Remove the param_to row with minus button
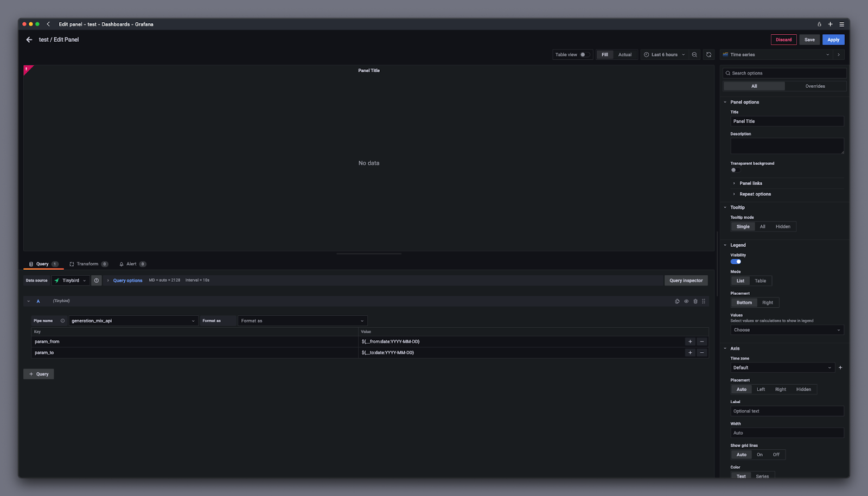Viewport: 868px width, 496px height. 702,353
